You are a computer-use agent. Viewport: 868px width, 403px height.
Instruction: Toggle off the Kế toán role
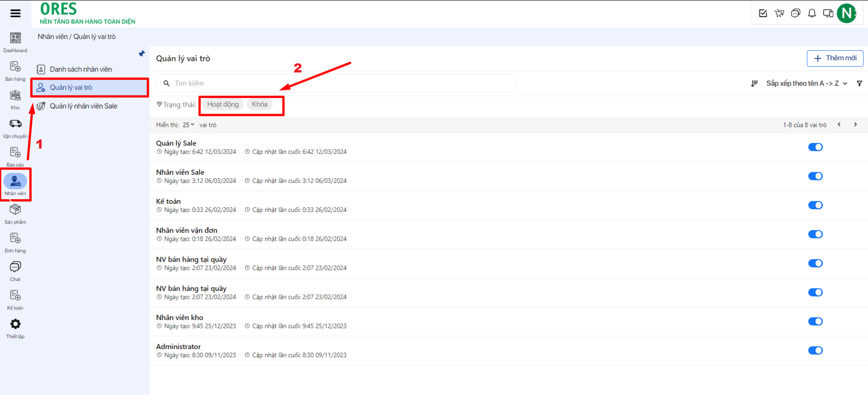(815, 205)
